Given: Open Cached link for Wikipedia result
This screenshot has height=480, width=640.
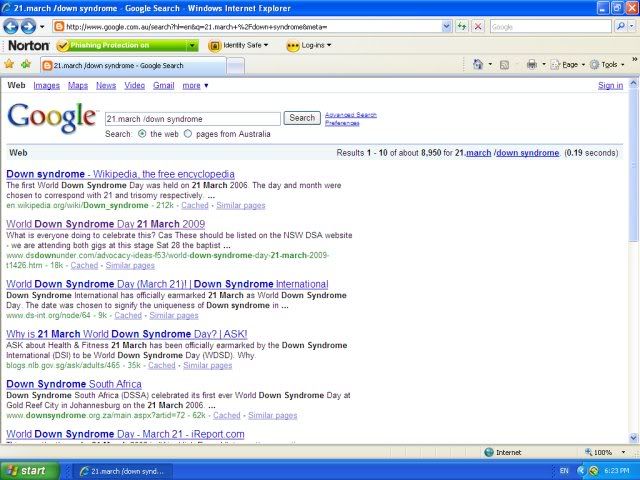Looking at the screenshot, I should pyautogui.click(x=195, y=205).
